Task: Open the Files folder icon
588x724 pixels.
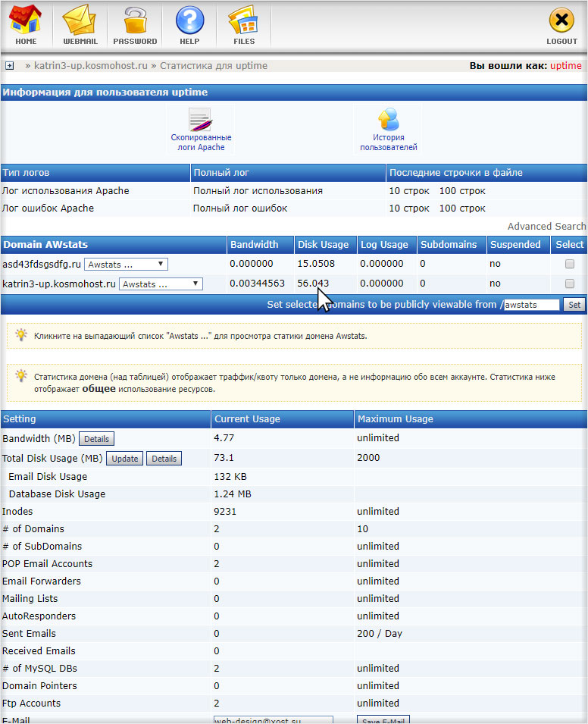Action: pos(244,25)
